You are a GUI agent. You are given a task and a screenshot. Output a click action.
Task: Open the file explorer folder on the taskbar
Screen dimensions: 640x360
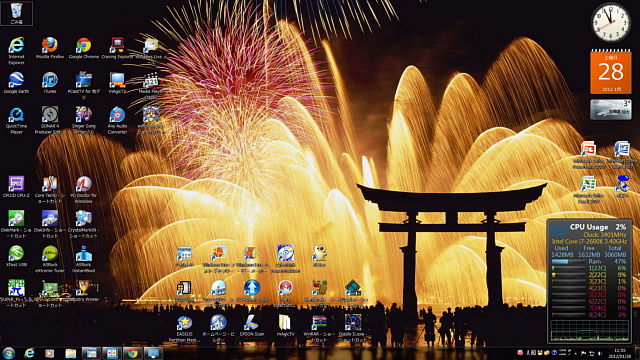pos(71,353)
